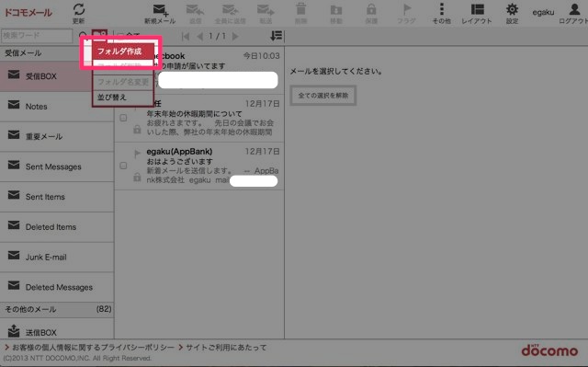Click the egaku username
The width and height of the screenshot is (588, 367).
point(543,12)
